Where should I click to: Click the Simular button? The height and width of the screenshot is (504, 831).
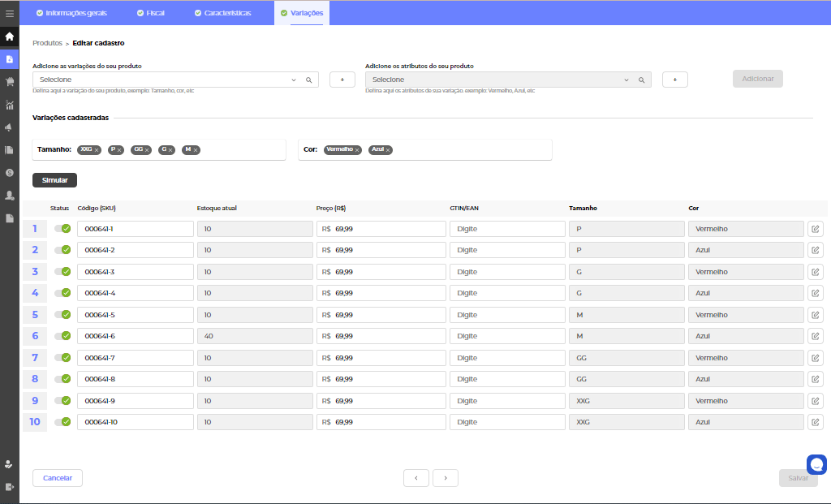coord(54,180)
